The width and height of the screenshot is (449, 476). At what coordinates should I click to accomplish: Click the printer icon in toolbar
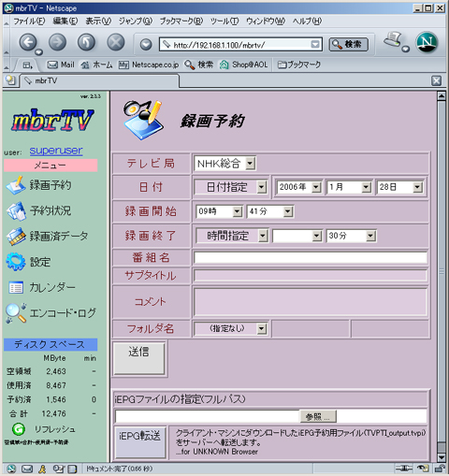click(394, 39)
